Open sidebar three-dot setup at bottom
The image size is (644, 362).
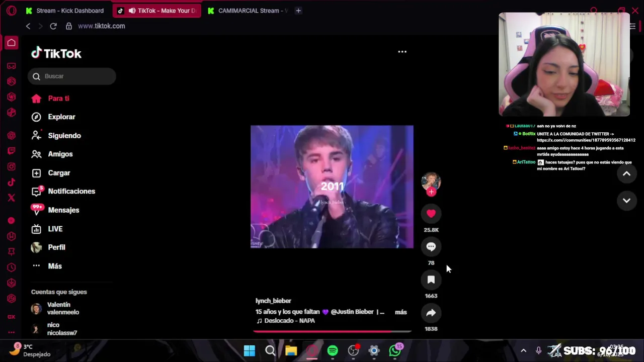coord(11,332)
